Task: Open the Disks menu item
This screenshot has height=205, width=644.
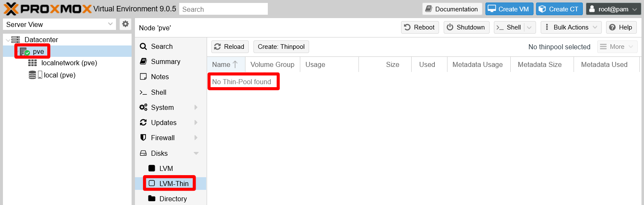Action: pos(170,153)
